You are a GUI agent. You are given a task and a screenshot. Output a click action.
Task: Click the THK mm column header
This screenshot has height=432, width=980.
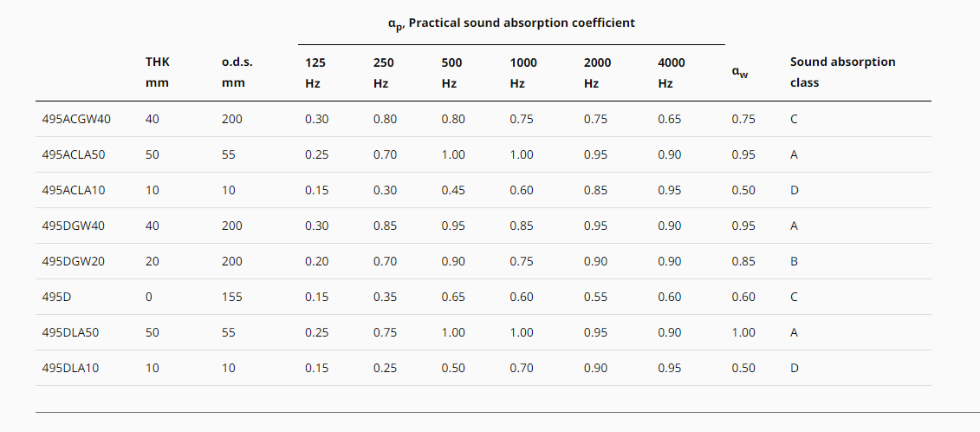click(x=158, y=73)
